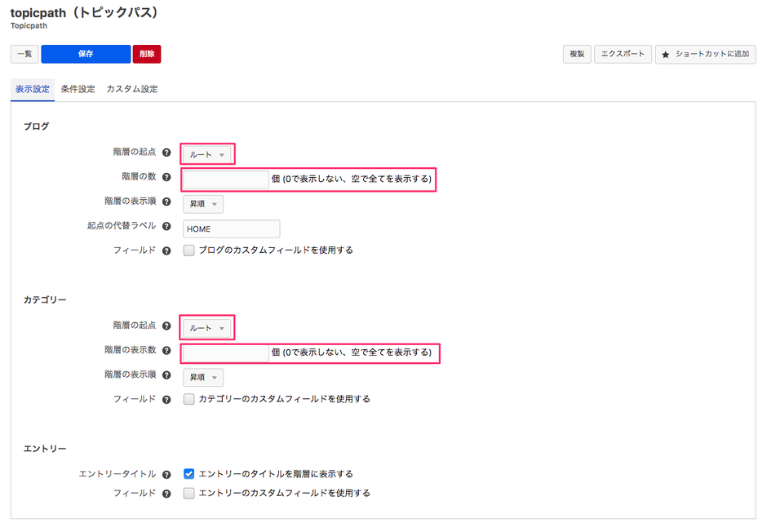Uncheck エントリーのタイトルを階層に表示する
The height and width of the screenshot is (532, 767).
click(188, 473)
